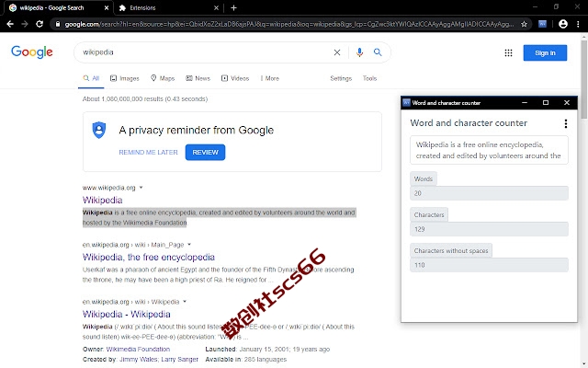Open the Google apps grid icon
Screen dimensions: 588x368
pos(508,53)
